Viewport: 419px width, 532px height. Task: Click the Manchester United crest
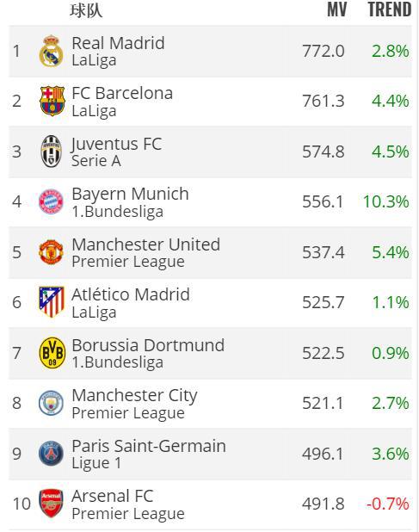pos(51,252)
